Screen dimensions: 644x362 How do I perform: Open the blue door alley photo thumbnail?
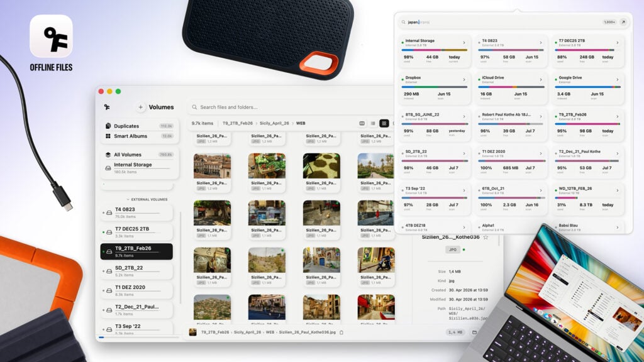pyautogui.click(x=321, y=260)
